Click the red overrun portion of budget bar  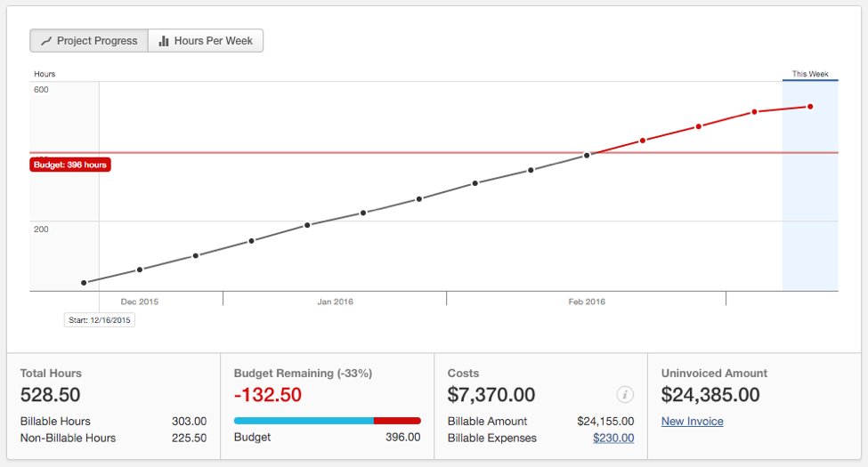pos(397,421)
